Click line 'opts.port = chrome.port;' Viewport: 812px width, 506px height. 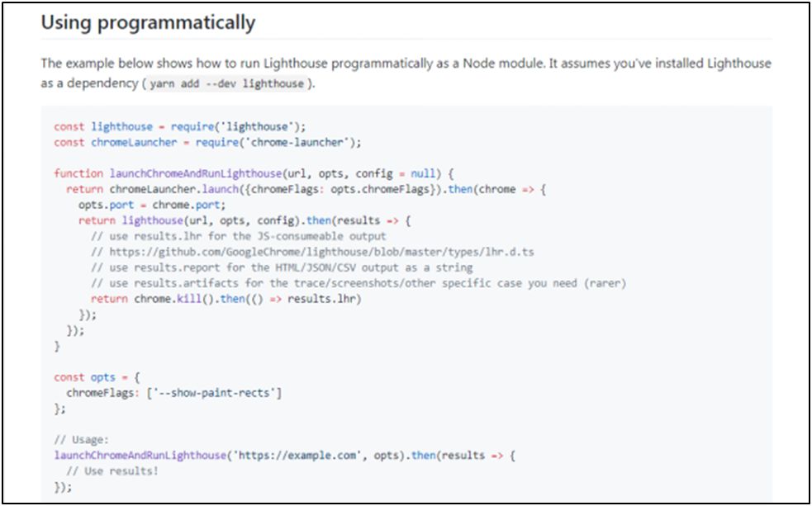point(152,205)
